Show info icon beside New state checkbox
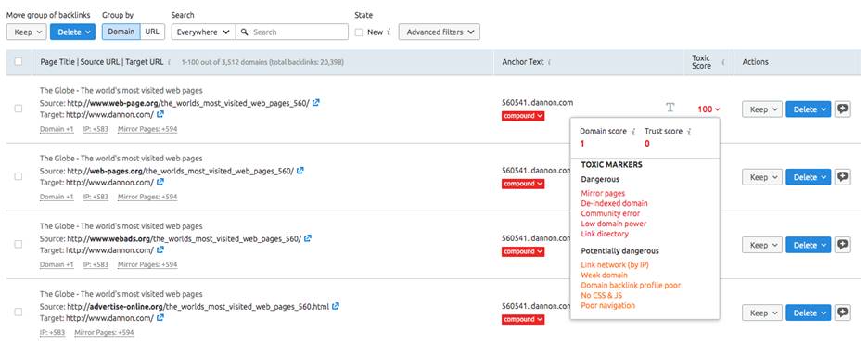Image resolution: width=868 pixels, height=345 pixels. [389, 32]
